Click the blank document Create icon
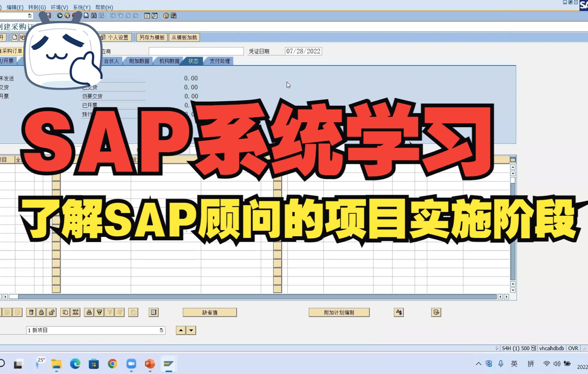Image resolution: width=588 pixels, height=374 pixels. [15, 38]
